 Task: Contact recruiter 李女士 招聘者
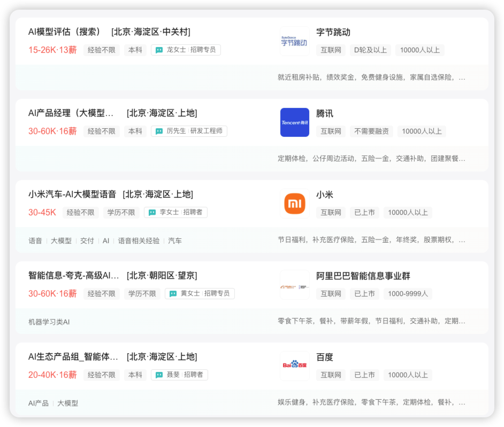pyautogui.click(x=176, y=212)
